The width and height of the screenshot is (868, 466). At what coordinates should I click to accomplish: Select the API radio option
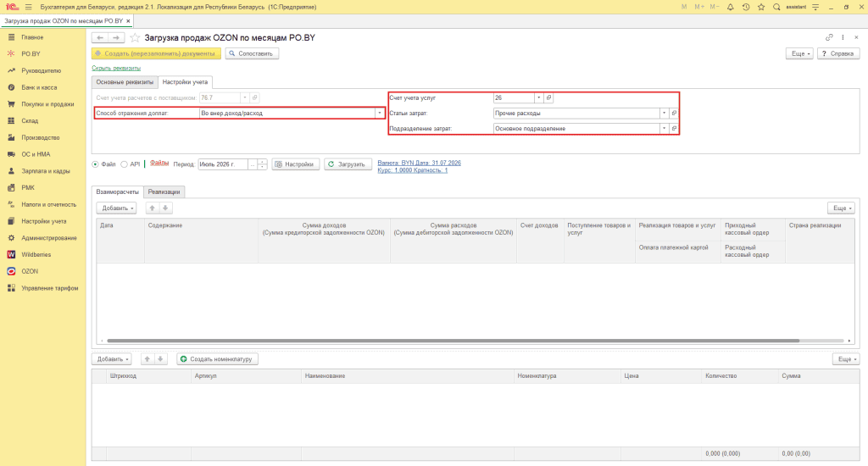(124, 164)
